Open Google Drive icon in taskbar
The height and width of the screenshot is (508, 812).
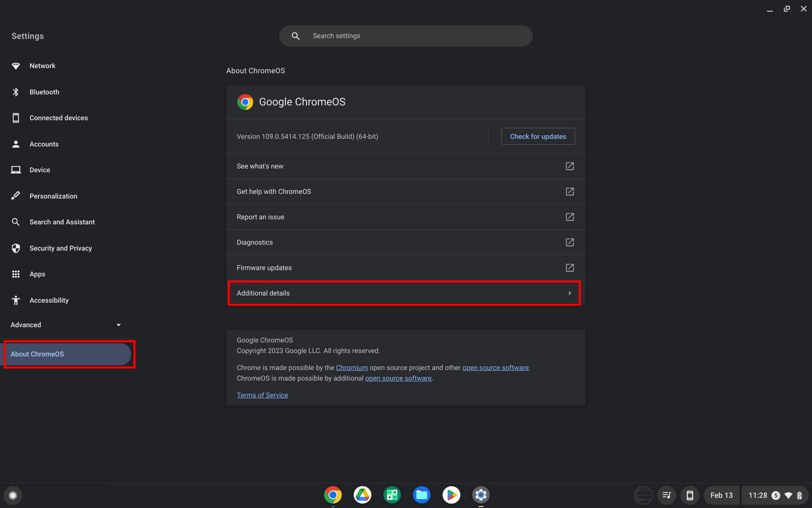coord(362,495)
